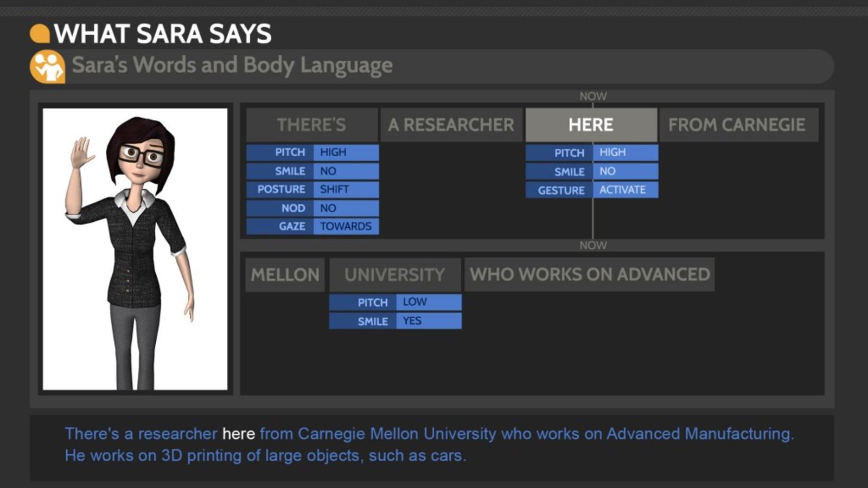Select the GAZE TOWARDS attribute row
The height and width of the screenshot is (488, 868).
pos(312,226)
